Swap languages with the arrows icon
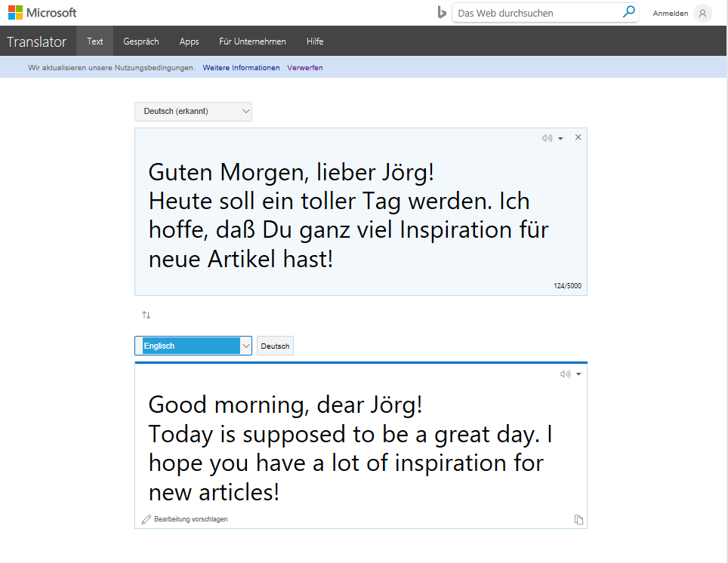The image size is (728, 563). point(147,315)
